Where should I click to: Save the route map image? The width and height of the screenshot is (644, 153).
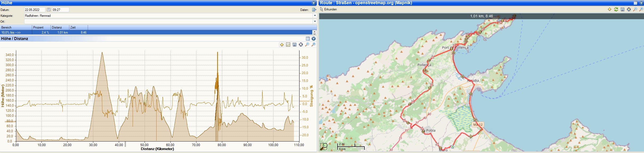pos(622,9)
